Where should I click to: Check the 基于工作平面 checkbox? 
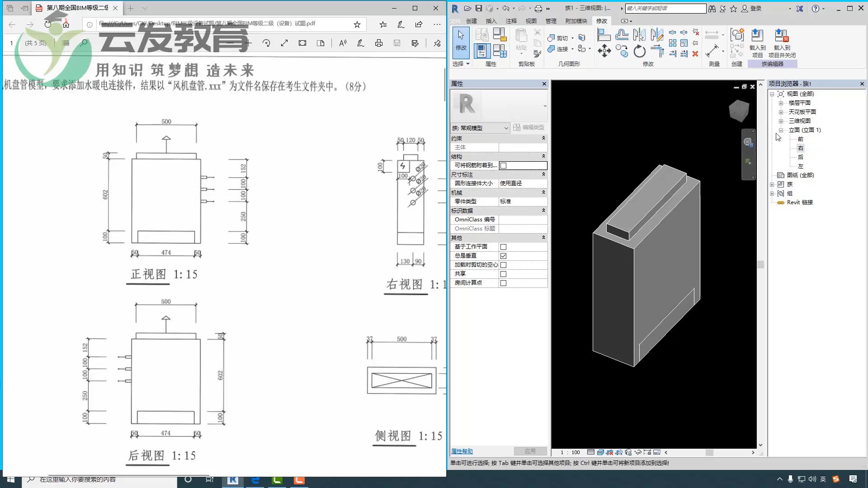[x=504, y=246]
